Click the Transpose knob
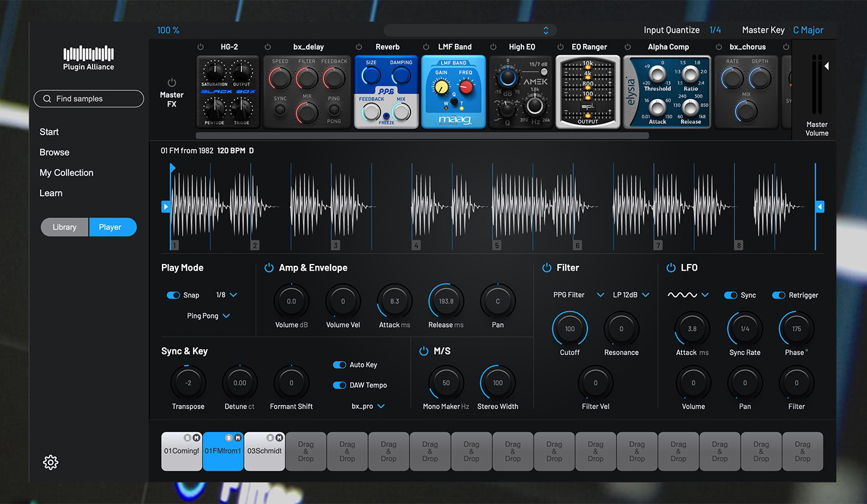 188,383
